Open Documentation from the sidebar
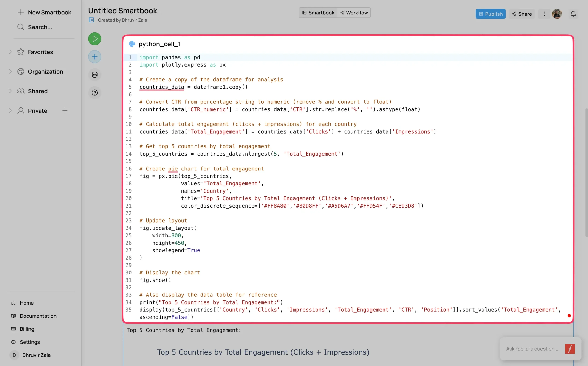 pyautogui.click(x=38, y=316)
